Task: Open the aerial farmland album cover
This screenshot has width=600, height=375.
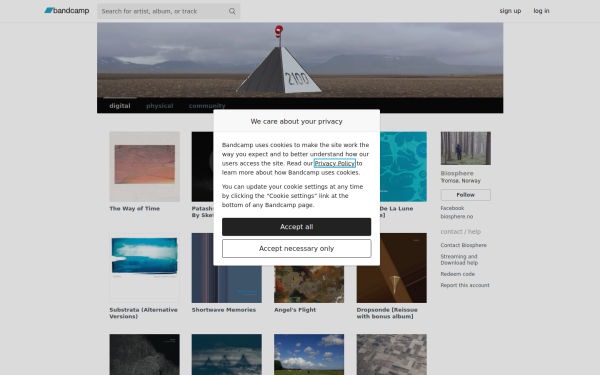Action: pyautogui.click(x=391, y=354)
